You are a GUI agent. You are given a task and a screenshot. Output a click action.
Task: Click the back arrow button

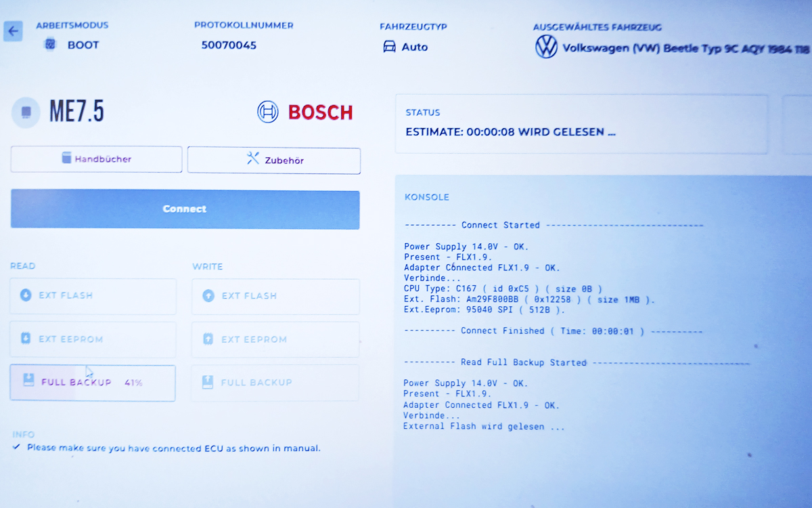(x=13, y=31)
